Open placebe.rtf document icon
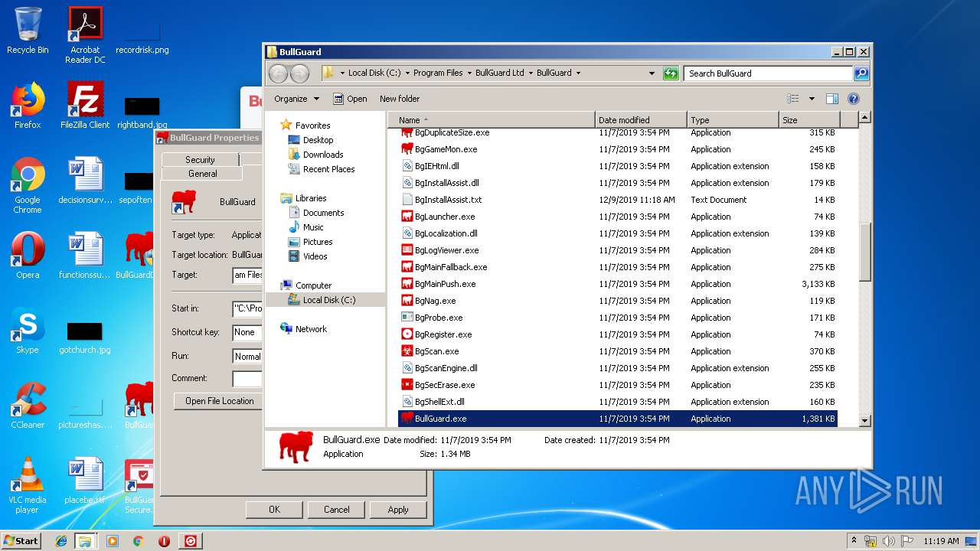 point(85,481)
